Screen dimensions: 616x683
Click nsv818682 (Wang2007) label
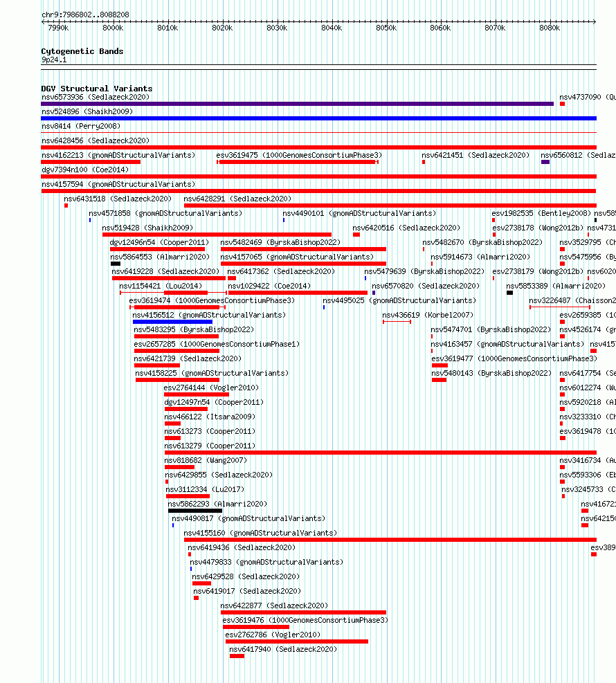click(206, 460)
